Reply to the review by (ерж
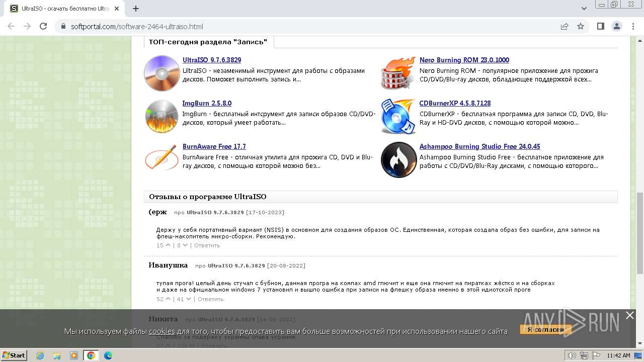 click(207, 245)
